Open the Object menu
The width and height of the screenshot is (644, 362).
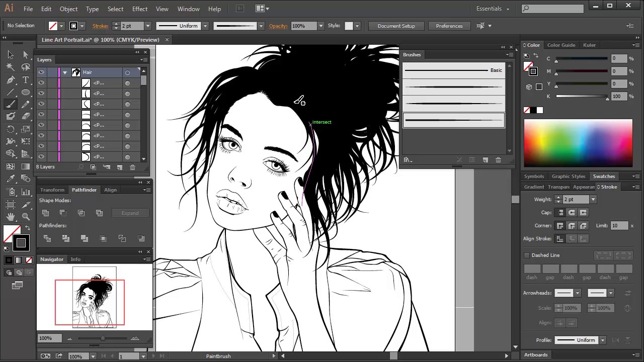pos(68,9)
